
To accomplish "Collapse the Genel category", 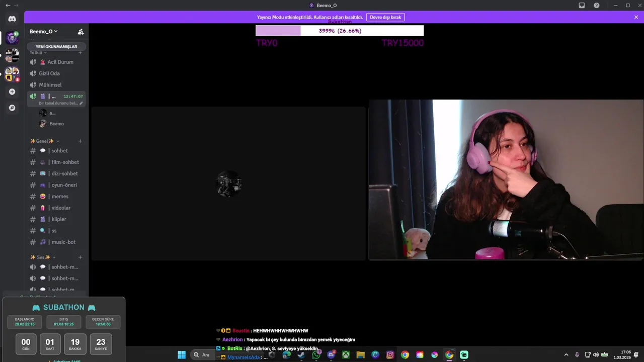I will 44,141.
